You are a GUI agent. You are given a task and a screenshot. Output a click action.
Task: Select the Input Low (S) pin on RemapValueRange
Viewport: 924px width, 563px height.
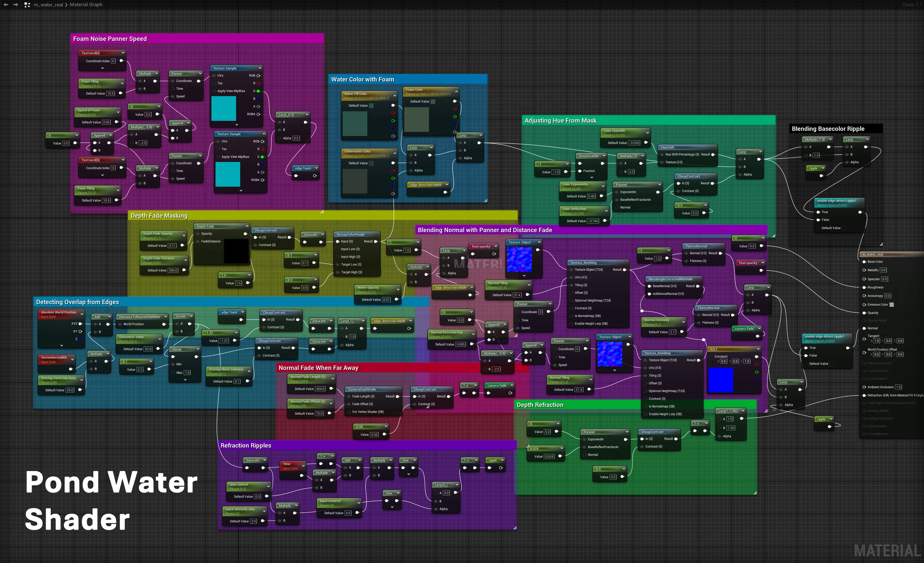point(338,249)
